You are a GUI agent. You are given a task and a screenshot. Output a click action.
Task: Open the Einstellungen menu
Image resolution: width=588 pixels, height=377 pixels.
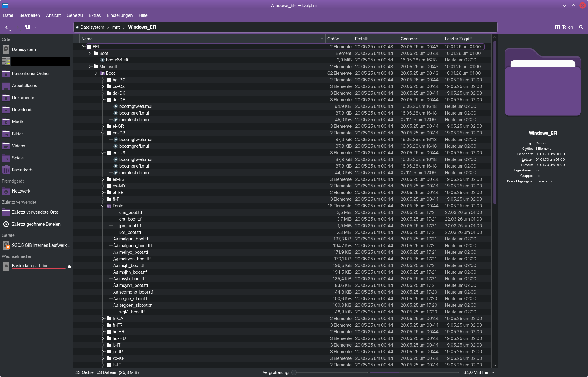click(120, 15)
